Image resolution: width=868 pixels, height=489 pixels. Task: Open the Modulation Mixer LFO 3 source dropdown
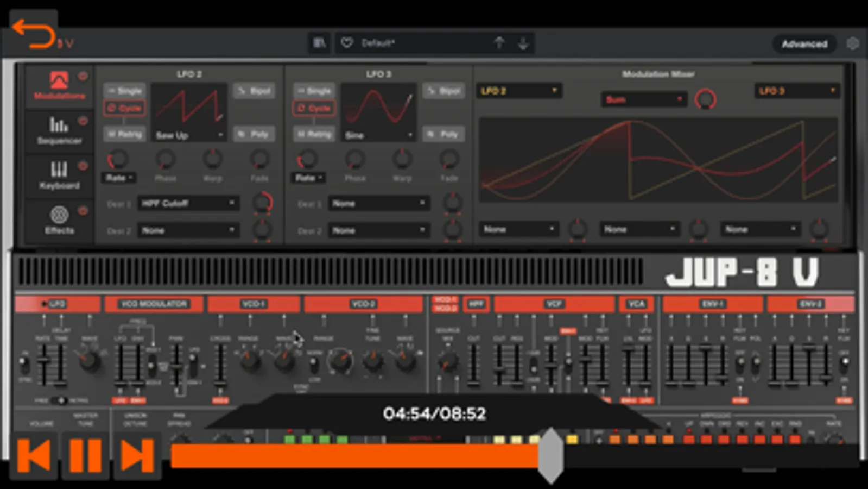(796, 91)
